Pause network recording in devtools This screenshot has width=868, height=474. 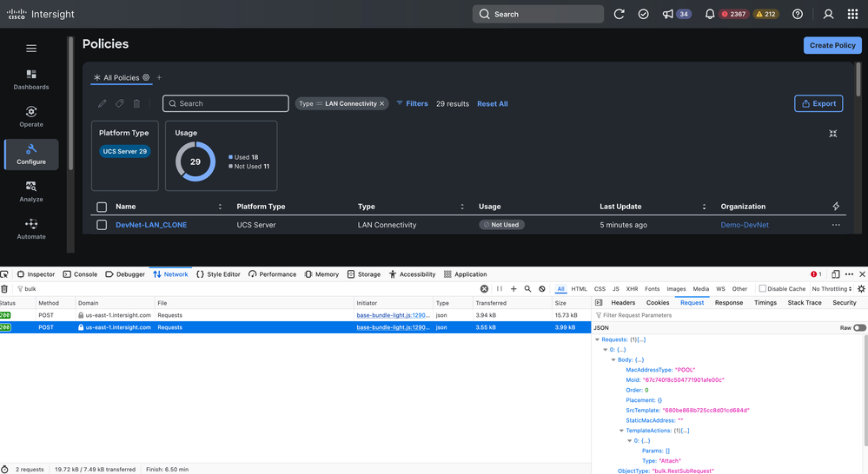[500, 289]
